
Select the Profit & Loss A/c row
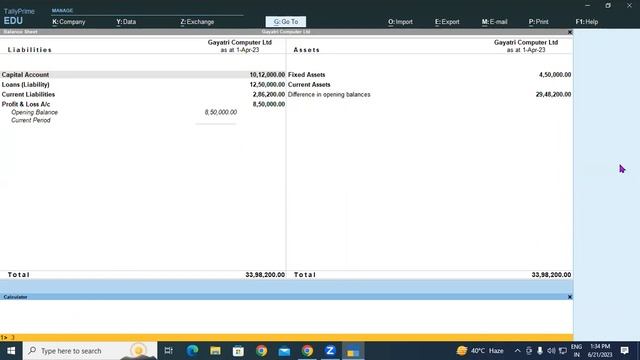point(143,104)
